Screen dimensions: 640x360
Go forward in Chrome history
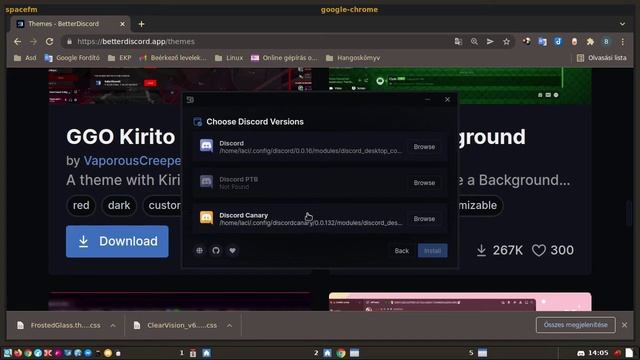[x=33, y=42]
